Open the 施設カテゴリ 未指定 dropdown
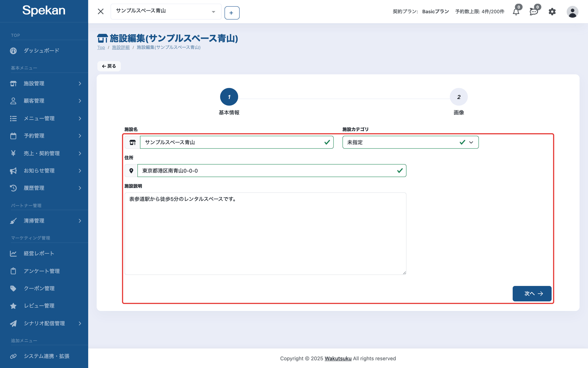The height and width of the screenshot is (368, 588). tap(410, 142)
